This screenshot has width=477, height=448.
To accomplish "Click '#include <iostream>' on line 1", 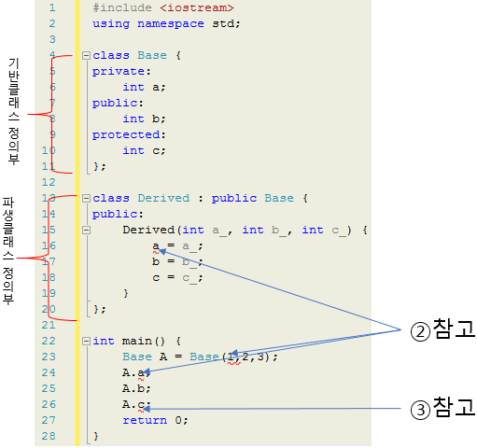I will 163,7.
